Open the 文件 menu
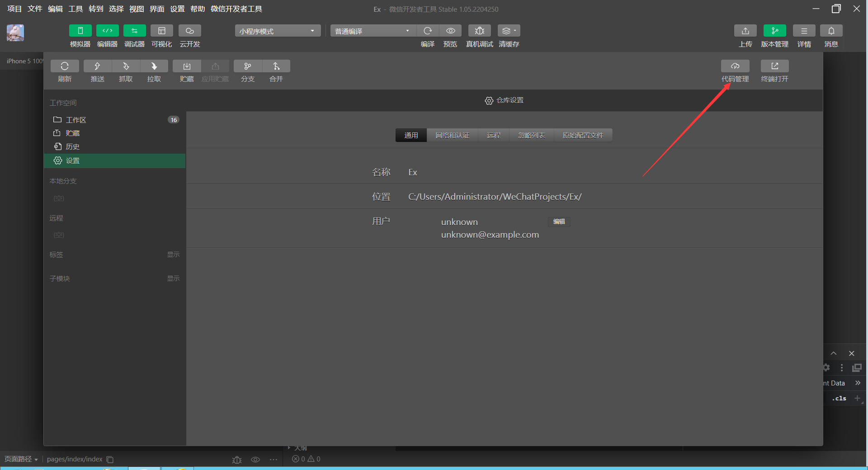The width and height of the screenshot is (868, 470). 35,9
